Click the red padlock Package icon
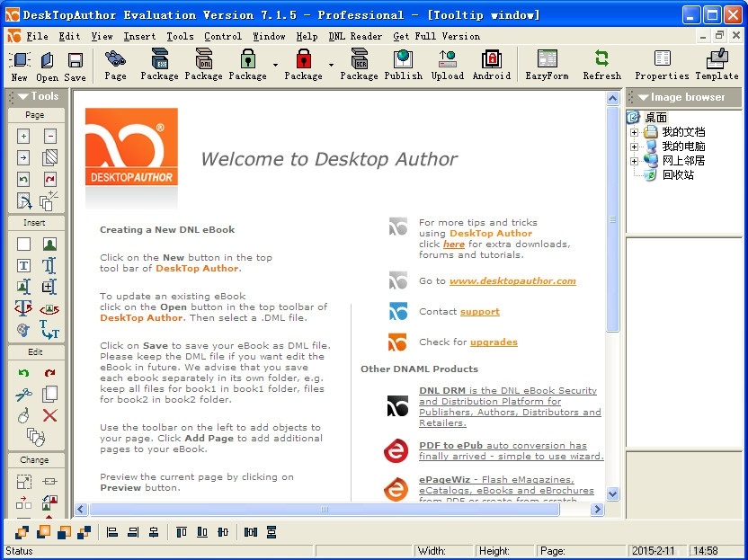Viewport: 748px width, 560px height. tap(303, 59)
